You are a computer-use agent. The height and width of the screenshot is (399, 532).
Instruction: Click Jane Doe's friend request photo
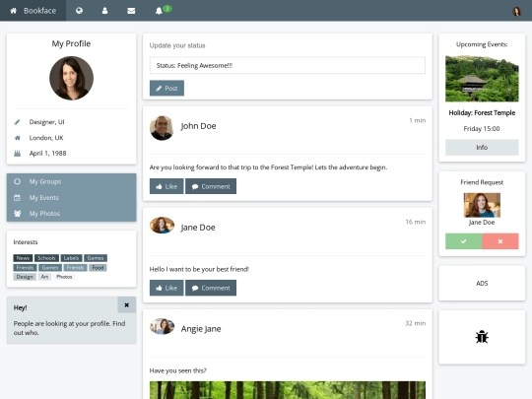(482, 205)
